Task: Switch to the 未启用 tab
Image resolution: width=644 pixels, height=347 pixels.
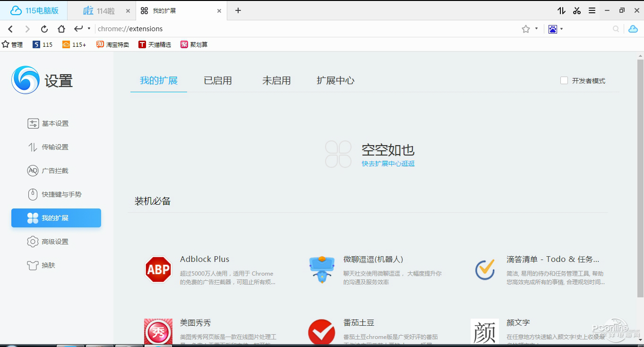Action: click(x=276, y=81)
